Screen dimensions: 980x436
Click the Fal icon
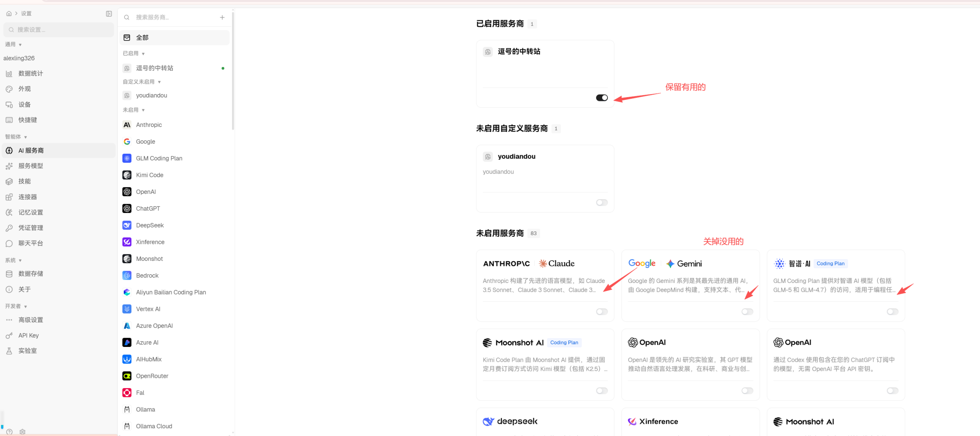pos(127,393)
